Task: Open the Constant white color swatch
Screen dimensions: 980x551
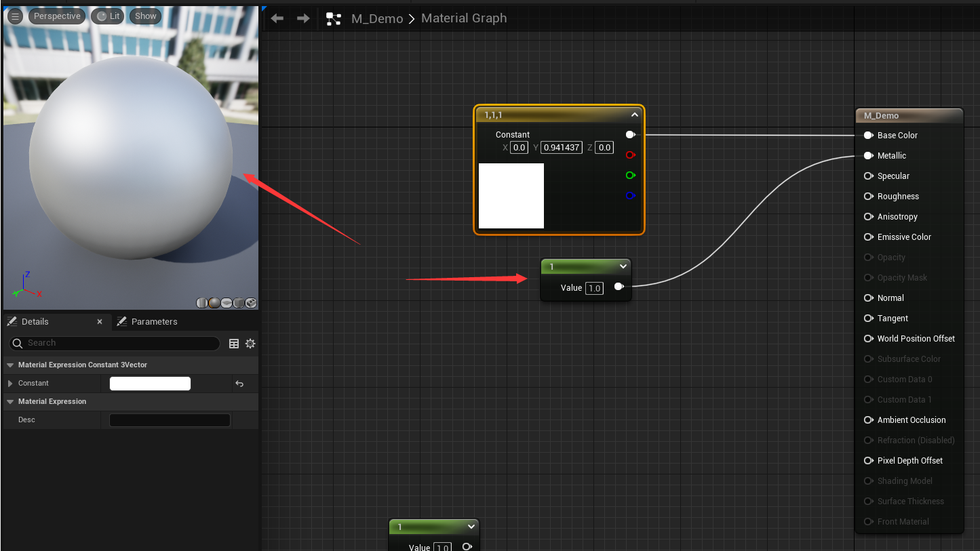Action: pyautogui.click(x=150, y=384)
